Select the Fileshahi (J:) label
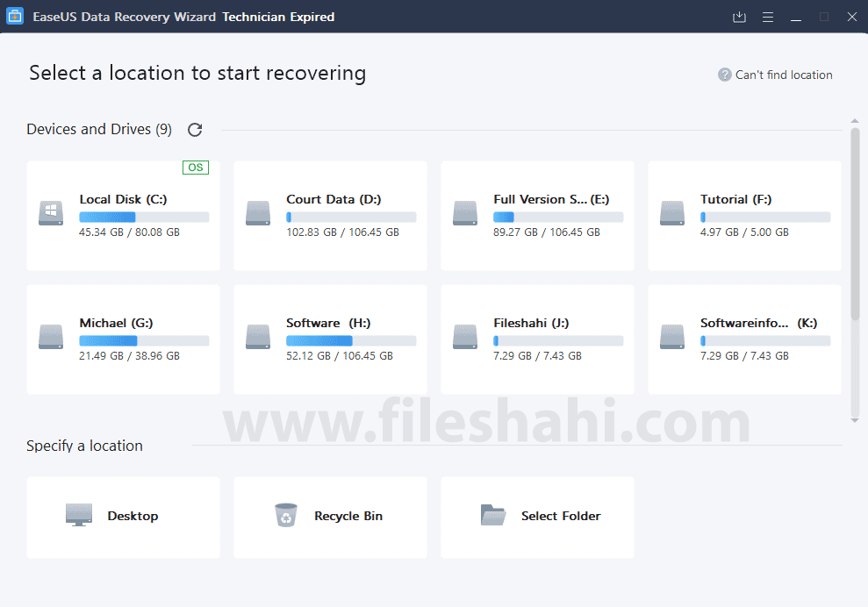Image resolution: width=868 pixels, height=607 pixels. tap(531, 323)
